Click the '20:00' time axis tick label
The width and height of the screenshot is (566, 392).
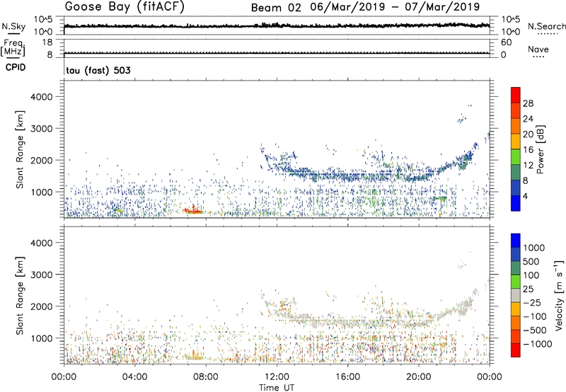(419, 377)
